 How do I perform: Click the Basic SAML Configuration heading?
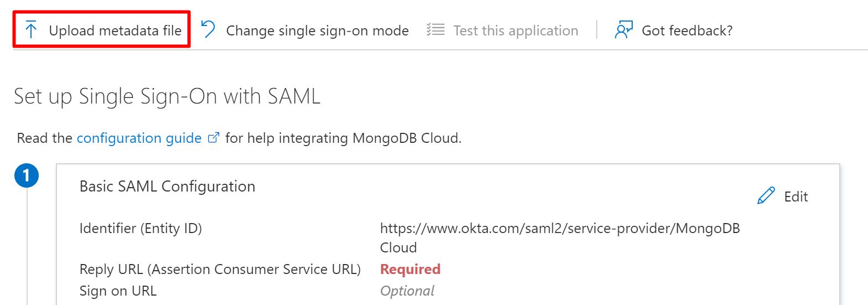167,187
